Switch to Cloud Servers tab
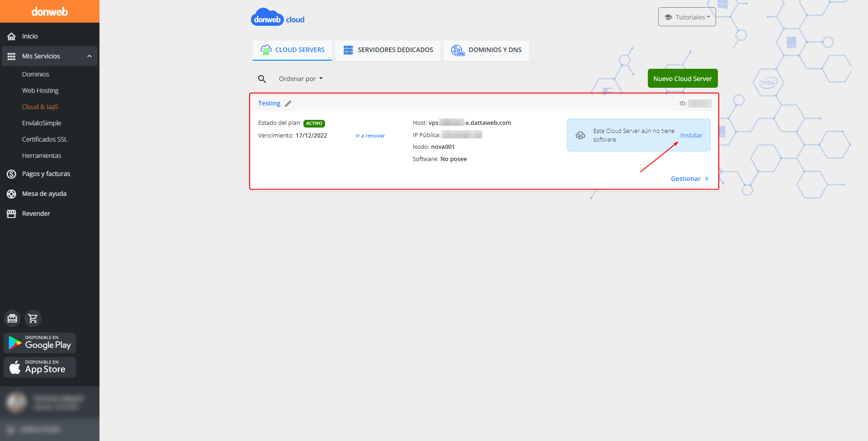Image resolution: width=868 pixels, height=441 pixels. (292, 50)
